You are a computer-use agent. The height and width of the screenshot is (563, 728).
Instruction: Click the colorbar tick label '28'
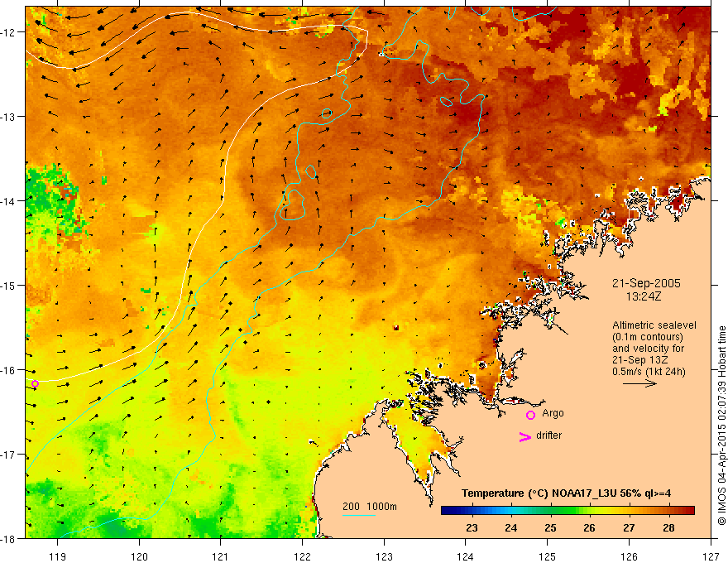[x=668, y=528]
